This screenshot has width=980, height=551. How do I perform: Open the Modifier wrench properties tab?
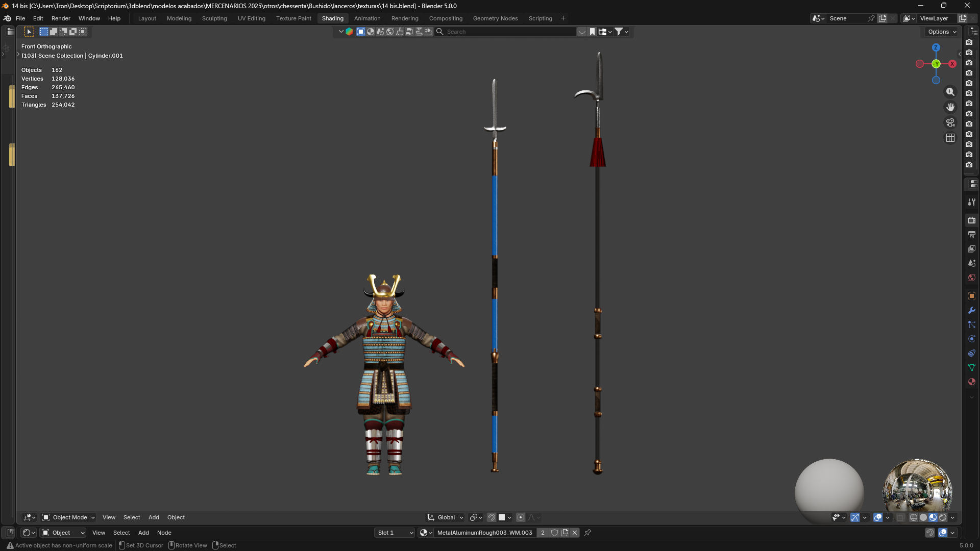[972, 310]
